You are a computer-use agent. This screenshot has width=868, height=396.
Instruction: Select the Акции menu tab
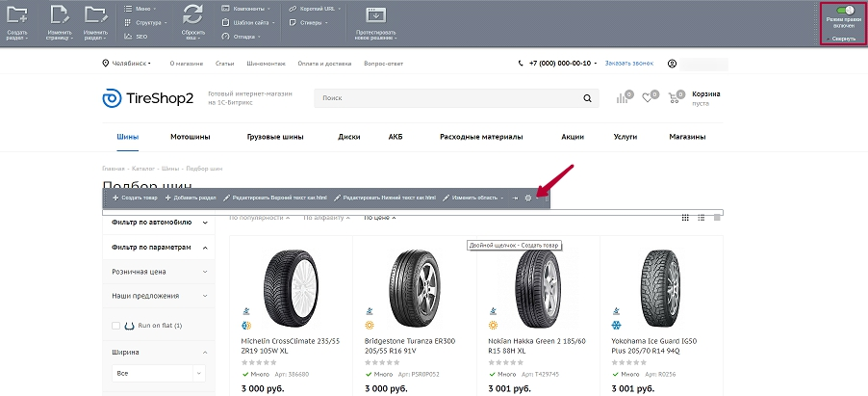573,137
